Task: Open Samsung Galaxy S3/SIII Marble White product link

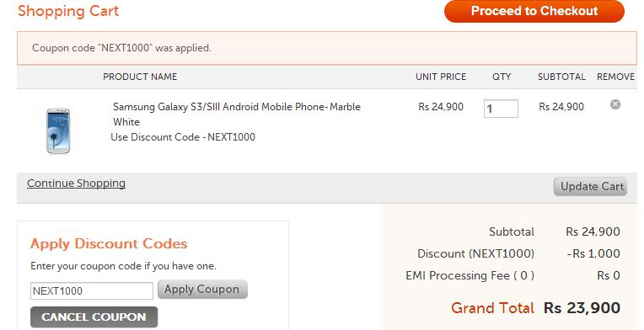Action: tap(237, 114)
